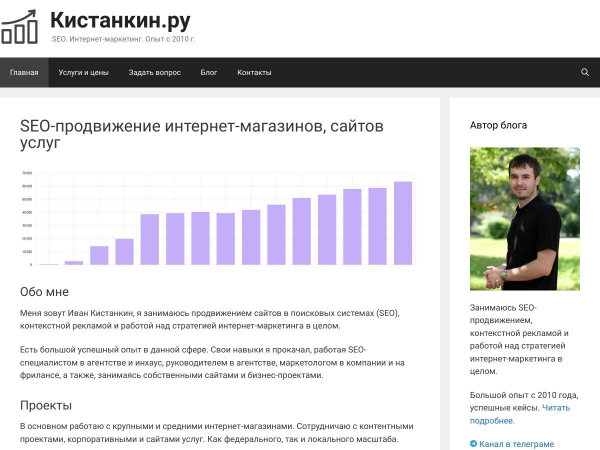Image resolution: width=600 pixels, height=450 pixels.
Task: Click the Обо мне heading
Action: coord(44,292)
